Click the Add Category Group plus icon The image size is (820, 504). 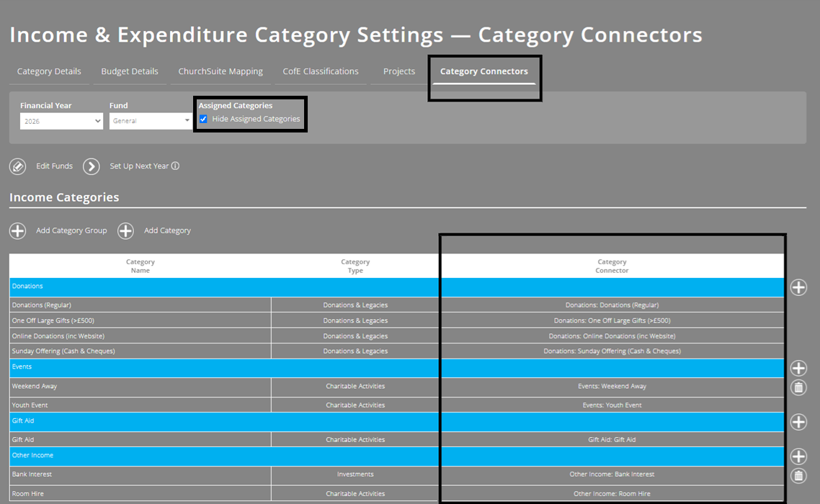tap(18, 230)
